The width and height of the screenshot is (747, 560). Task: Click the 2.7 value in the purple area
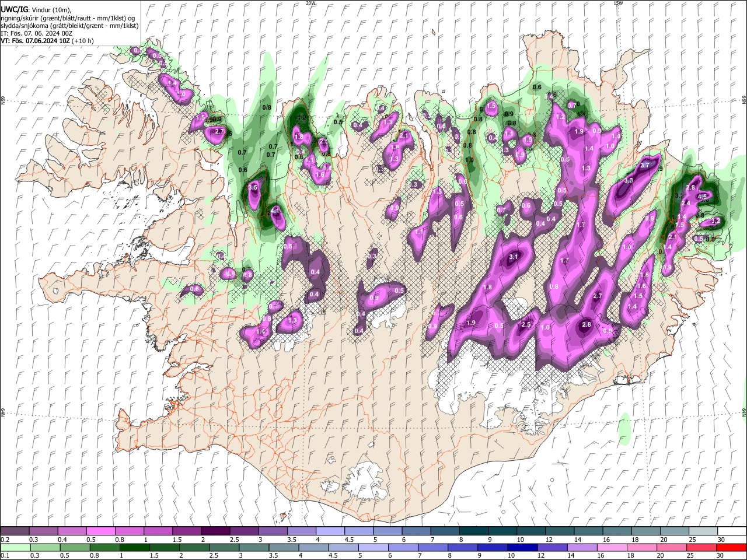[598, 296]
